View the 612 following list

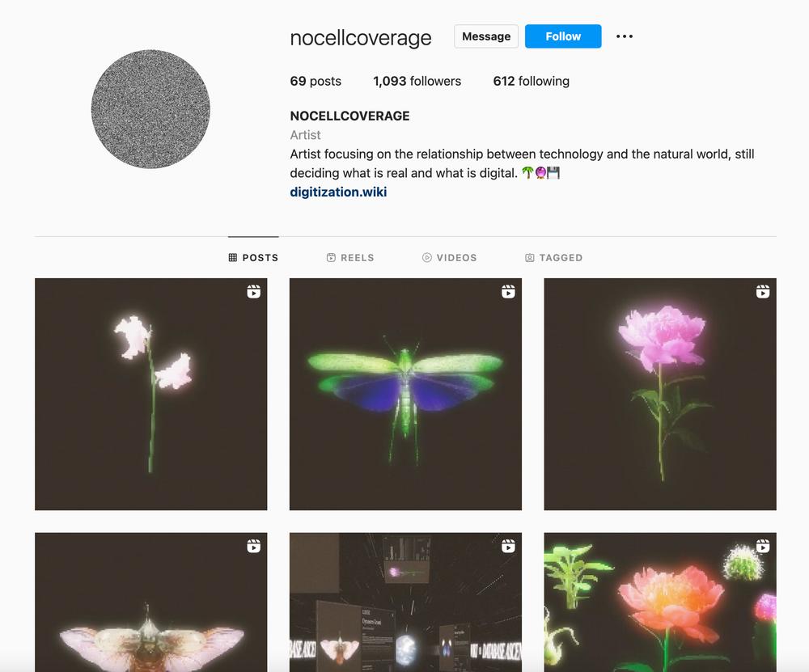[531, 81]
